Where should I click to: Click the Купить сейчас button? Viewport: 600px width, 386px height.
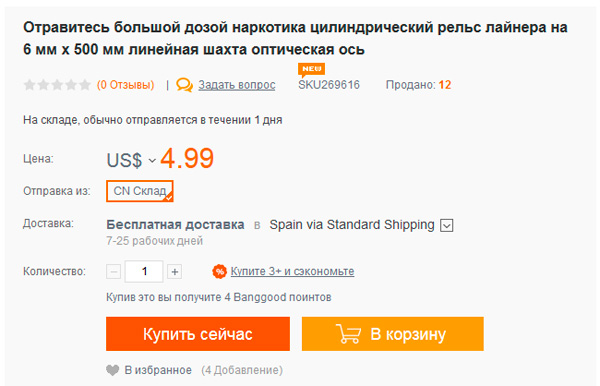tap(198, 334)
